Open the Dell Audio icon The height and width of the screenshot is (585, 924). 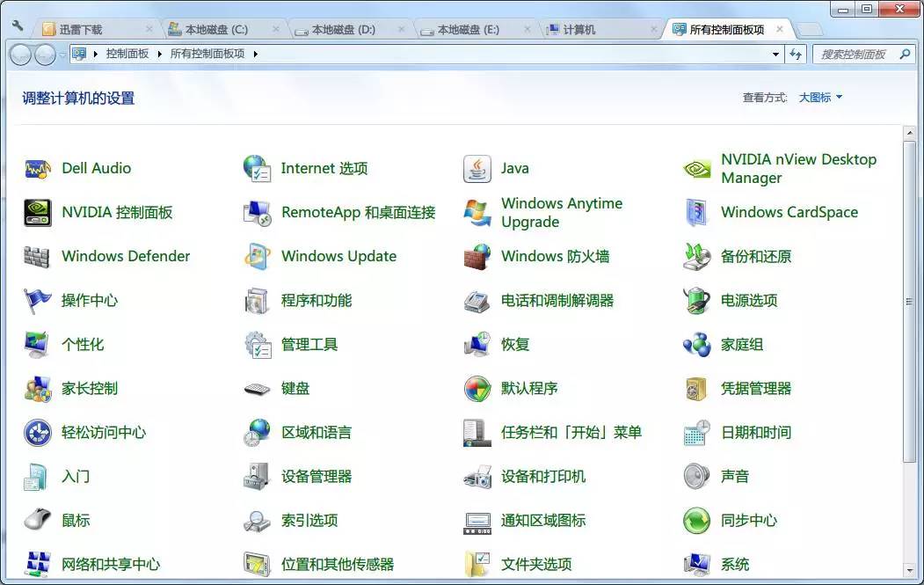(x=38, y=169)
